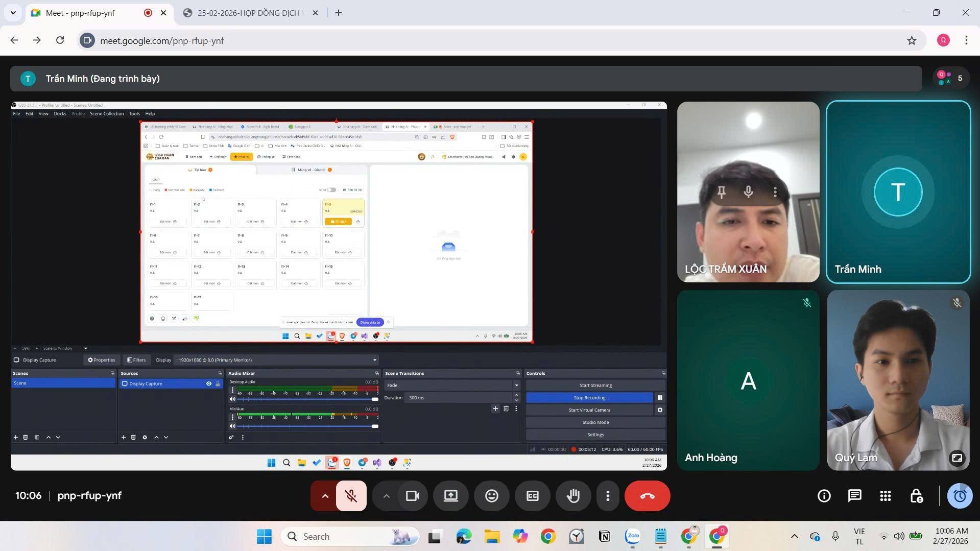Pin LỘC TRẦM XUÂN's video tile
The height and width of the screenshot is (551, 980).
pyautogui.click(x=721, y=192)
